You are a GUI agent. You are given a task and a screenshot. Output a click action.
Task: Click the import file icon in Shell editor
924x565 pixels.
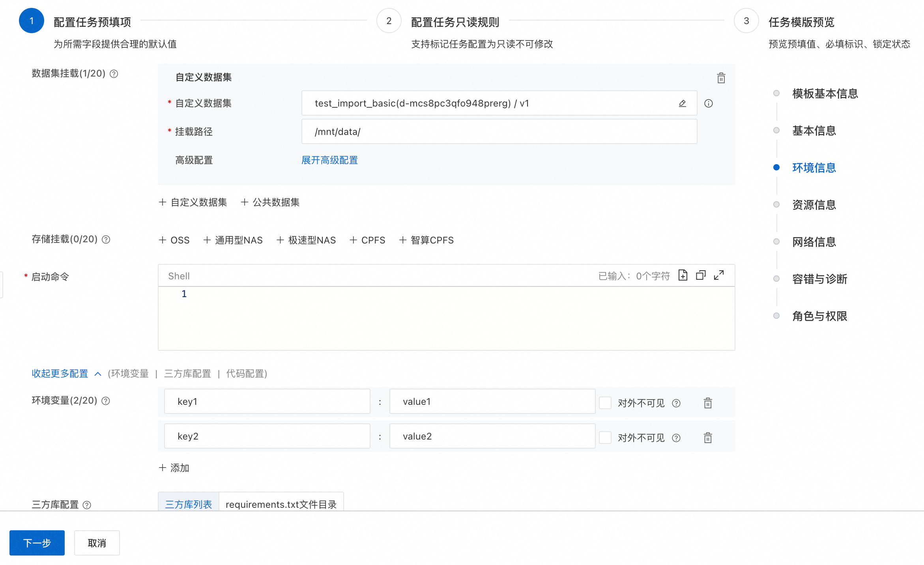(x=683, y=275)
